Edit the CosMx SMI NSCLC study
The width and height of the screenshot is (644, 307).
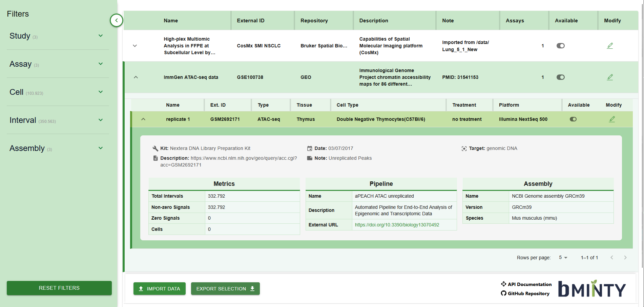pos(610,46)
